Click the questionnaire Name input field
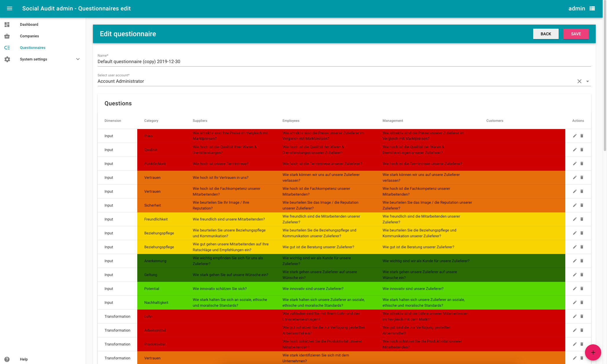Screen dimensions: 607x364 pos(344,62)
